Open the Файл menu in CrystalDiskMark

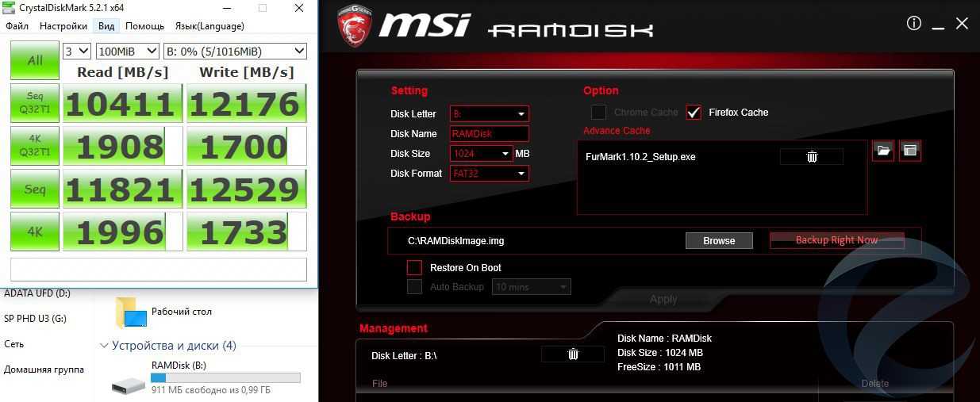[x=17, y=26]
